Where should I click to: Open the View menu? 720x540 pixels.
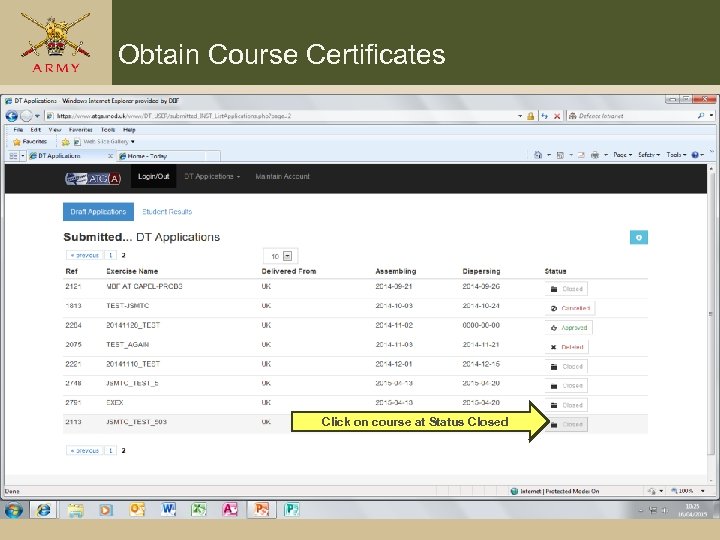coord(55,130)
